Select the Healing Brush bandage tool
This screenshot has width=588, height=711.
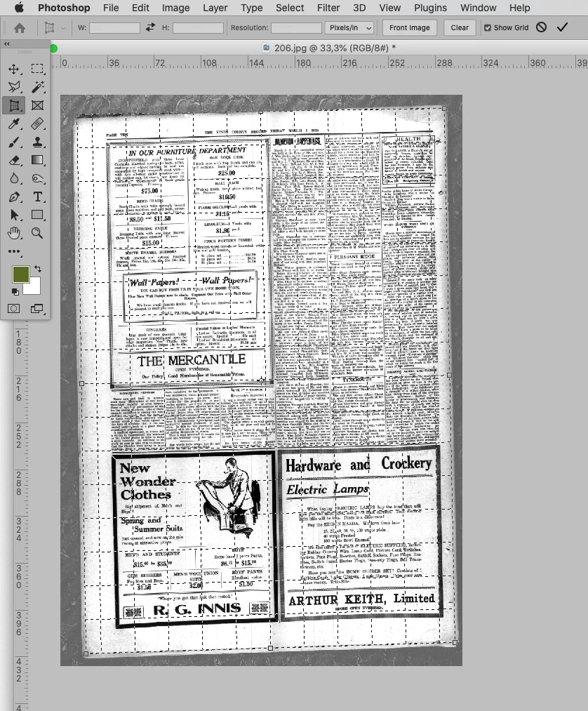coord(37,124)
